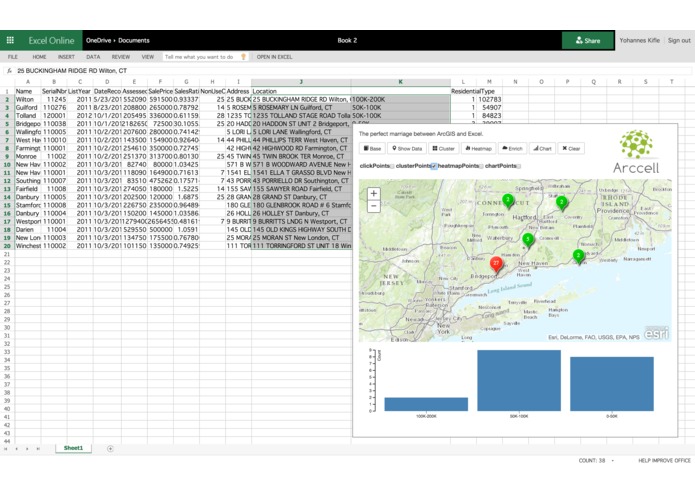Click the esri logo on map
695x494 pixels.
[x=656, y=333]
